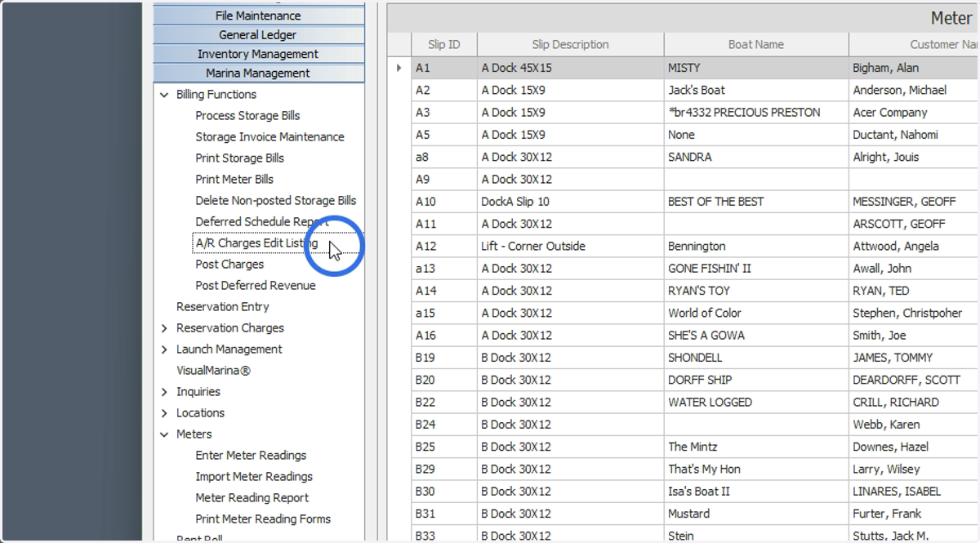This screenshot has width=980, height=543.
Task: Expand the Reservation Charges node
Action: (x=165, y=328)
